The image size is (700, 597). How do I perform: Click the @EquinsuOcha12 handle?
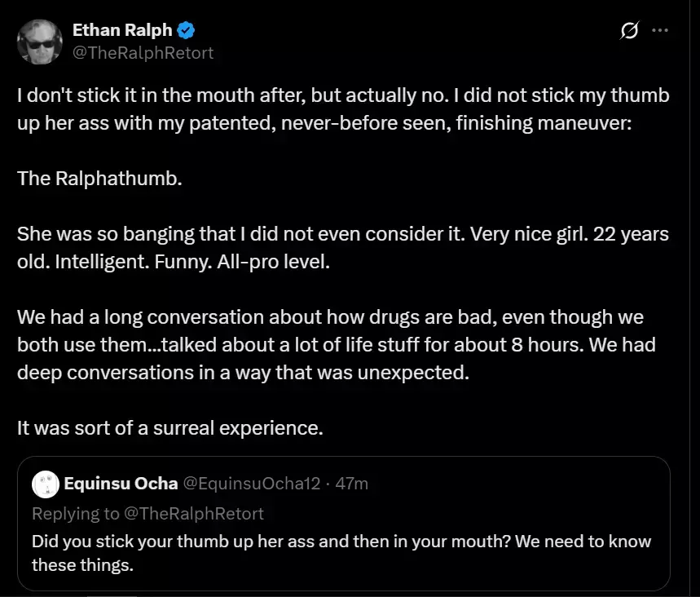[x=252, y=484]
